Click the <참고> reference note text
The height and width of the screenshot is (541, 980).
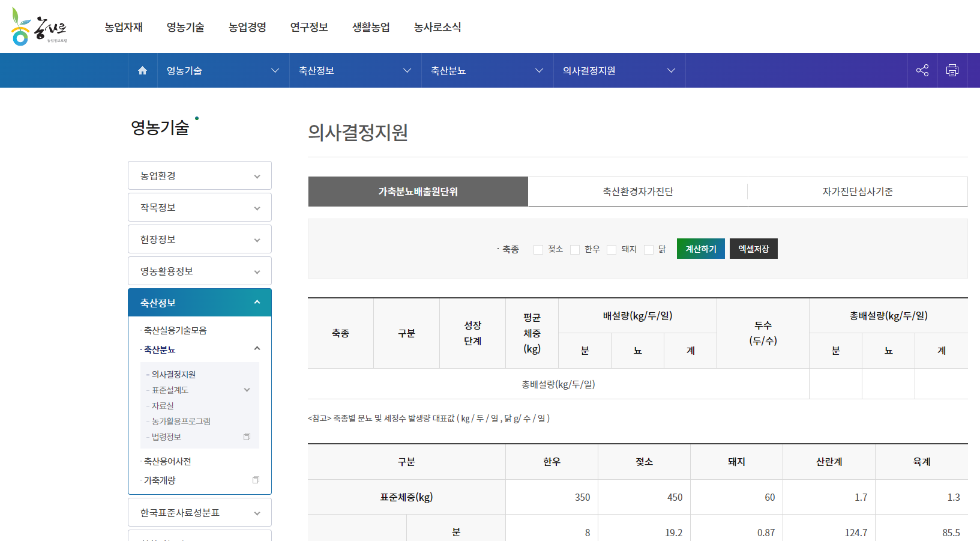[428, 419]
